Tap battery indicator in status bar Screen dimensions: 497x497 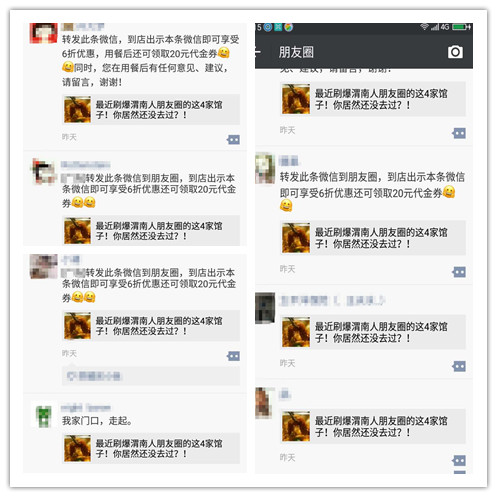[x=461, y=27]
